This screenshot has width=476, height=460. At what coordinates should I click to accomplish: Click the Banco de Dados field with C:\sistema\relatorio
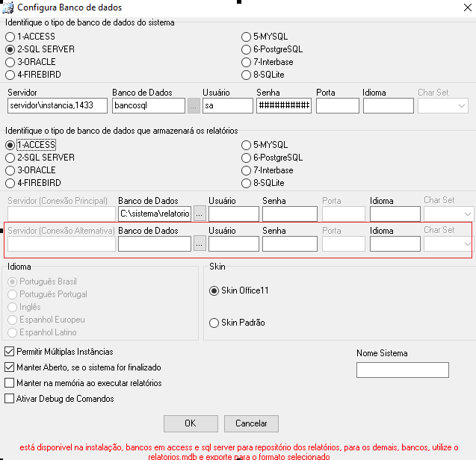(x=155, y=214)
